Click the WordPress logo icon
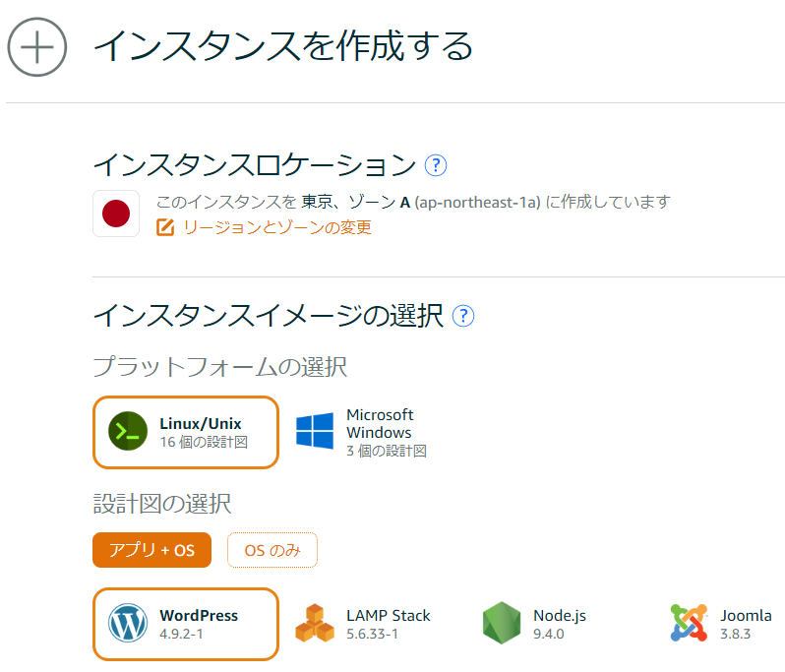Viewport: 785px width, 672px height. (x=128, y=623)
